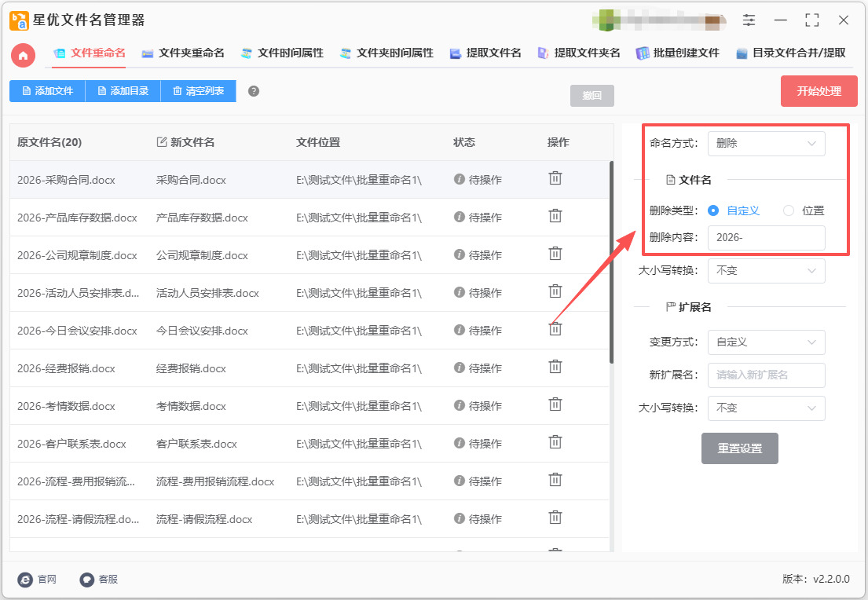Go to 提取文件夹名 tab
Viewport: 868px width, 600px height.
point(579,53)
